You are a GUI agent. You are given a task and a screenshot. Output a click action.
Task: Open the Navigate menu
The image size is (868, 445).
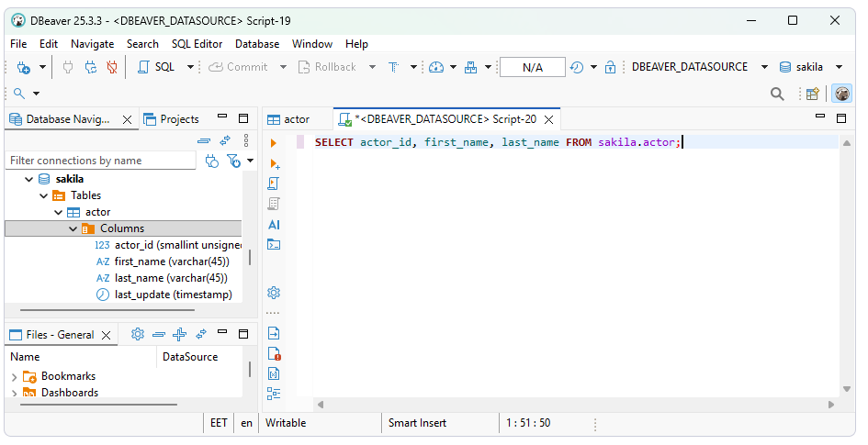[x=93, y=44]
